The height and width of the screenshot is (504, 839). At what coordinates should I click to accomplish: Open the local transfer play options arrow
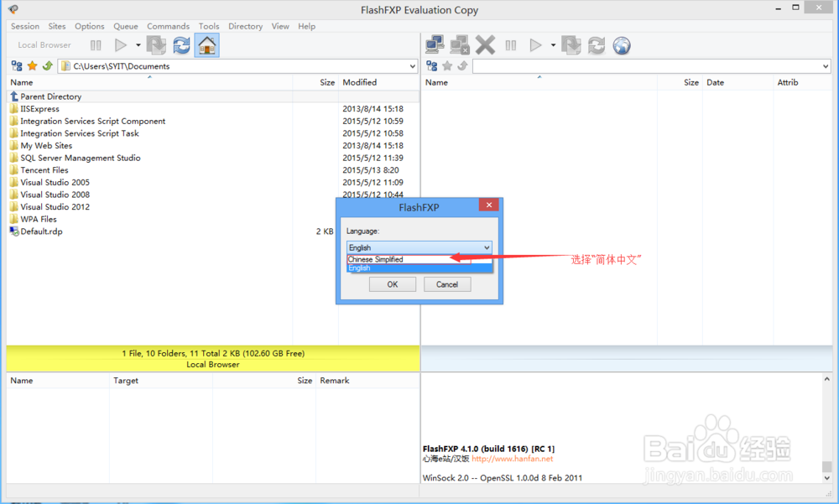[138, 45]
